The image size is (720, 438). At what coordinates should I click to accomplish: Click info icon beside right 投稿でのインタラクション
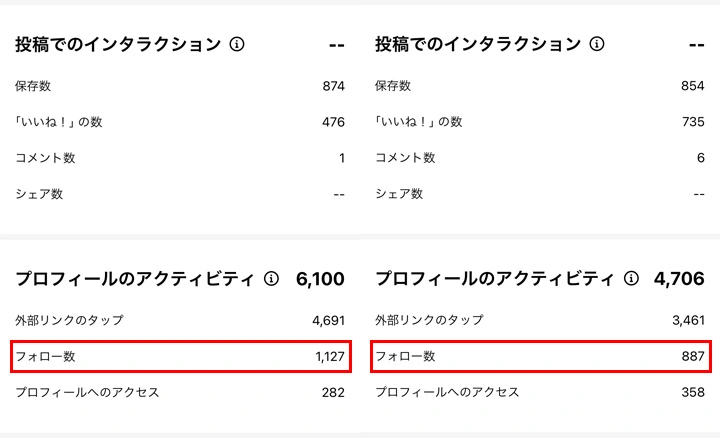(597, 44)
